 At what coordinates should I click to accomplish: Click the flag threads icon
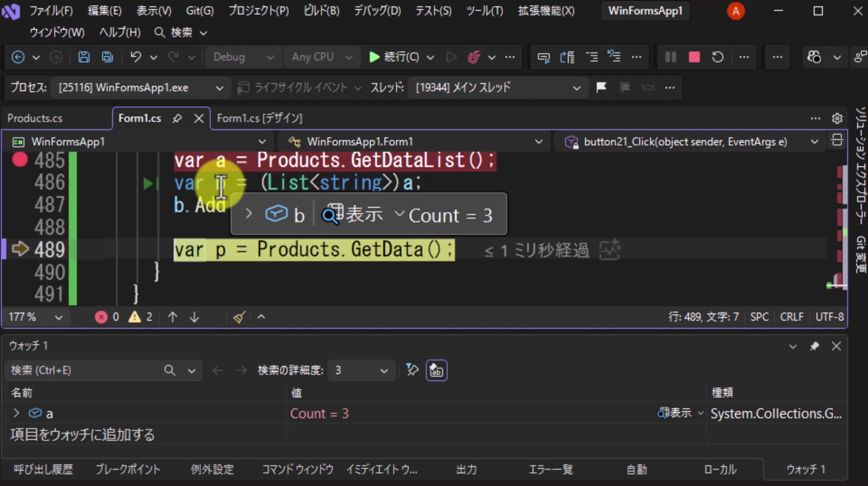601,87
